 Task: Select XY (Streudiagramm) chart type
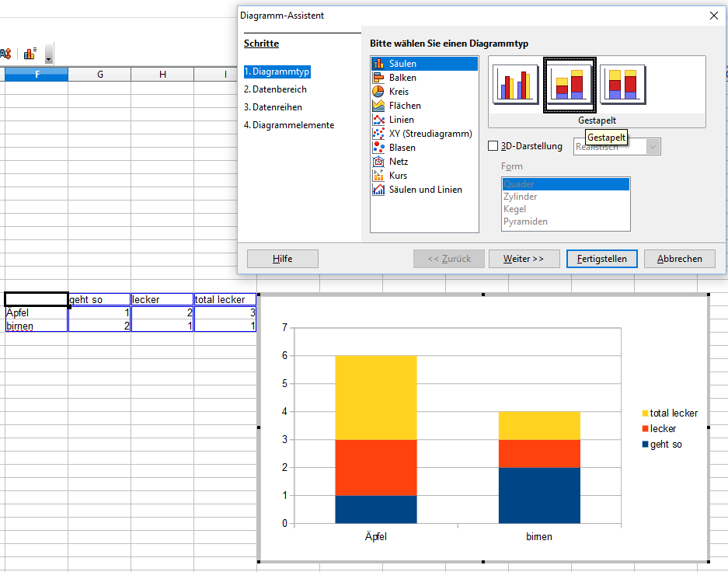424,133
